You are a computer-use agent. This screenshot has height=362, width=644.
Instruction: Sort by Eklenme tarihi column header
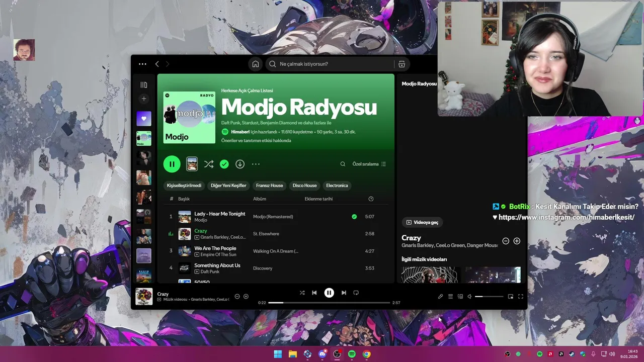(x=318, y=199)
